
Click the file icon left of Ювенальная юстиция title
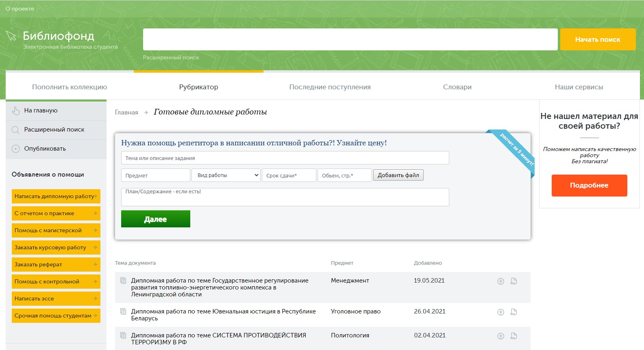[x=123, y=311]
